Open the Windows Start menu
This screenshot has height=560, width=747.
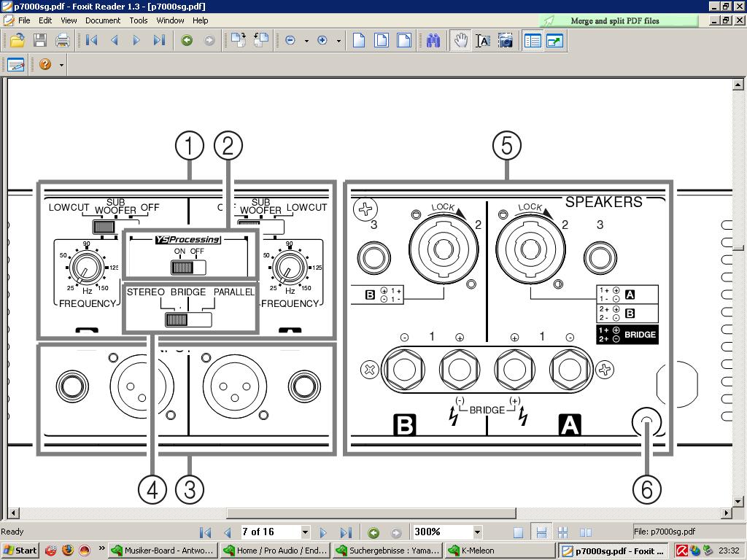pyautogui.click(x=20, y=551)
